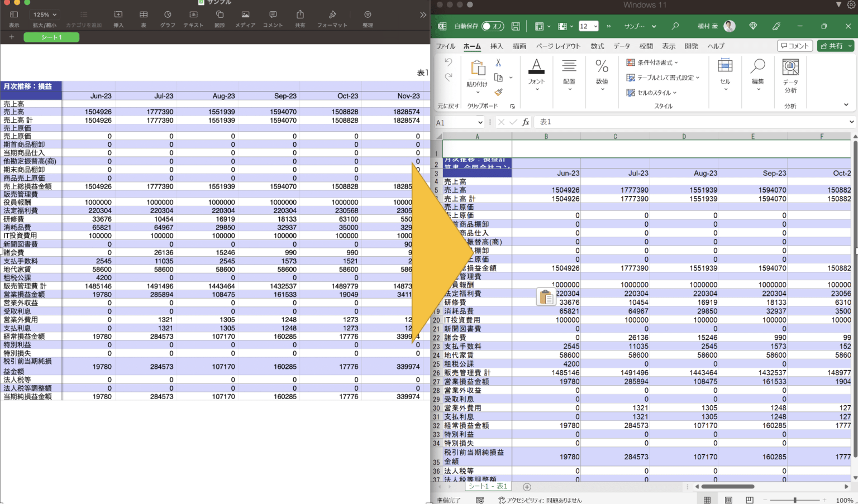The image size is (858, 504).
Task: Open the フォーマット paintbrush panel in Numbers
Action: point(332,16)
